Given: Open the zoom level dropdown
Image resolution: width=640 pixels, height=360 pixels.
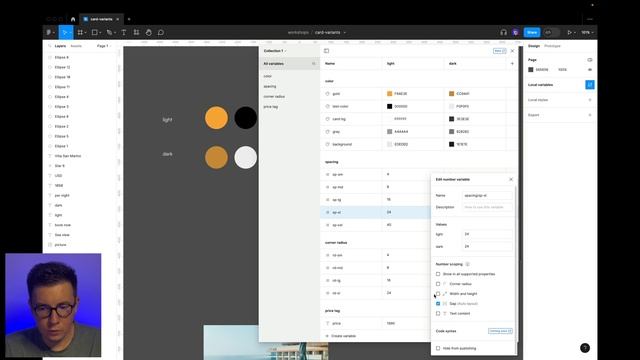Looking at the screenshot, I should (x=587, y=32).
